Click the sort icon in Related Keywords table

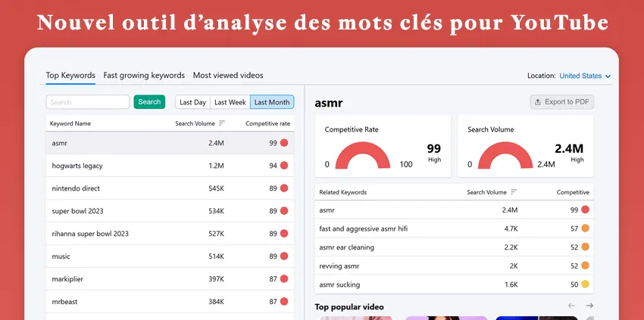point(514,192)
